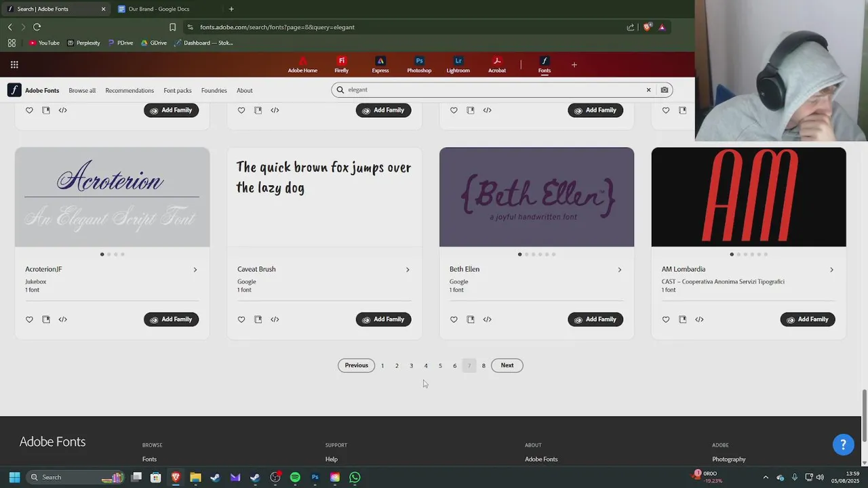Open WhatsApp from taskbar
This screenshot has height=488, width=868.
tap(355, 477)
